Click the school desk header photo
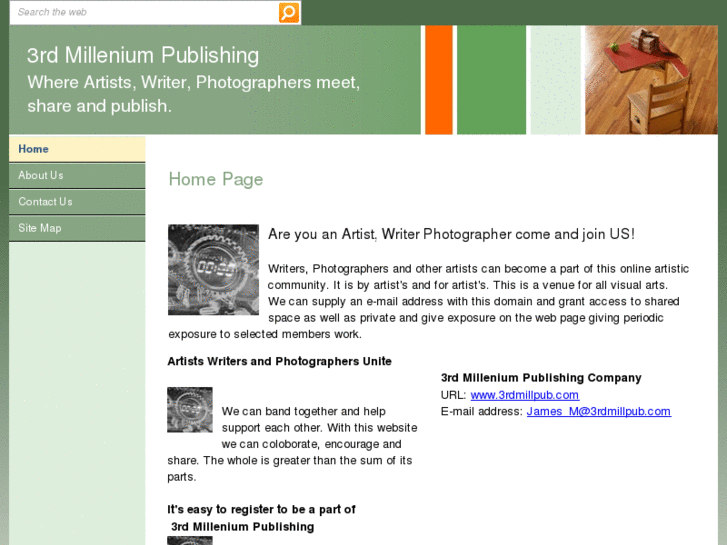The width and height of the screenshot is (727, 545). pos(651,80)
